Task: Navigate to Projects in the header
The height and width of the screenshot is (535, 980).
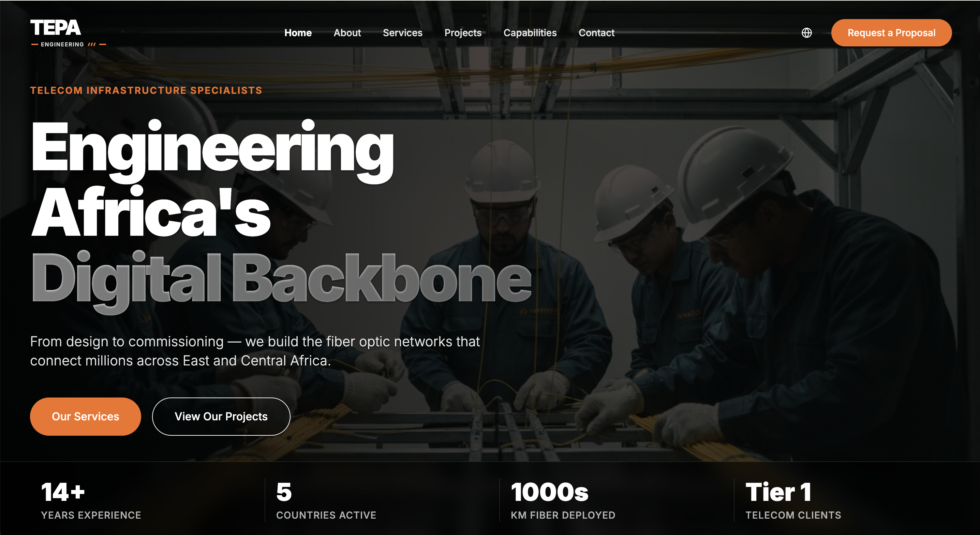Action: [463, 33]
